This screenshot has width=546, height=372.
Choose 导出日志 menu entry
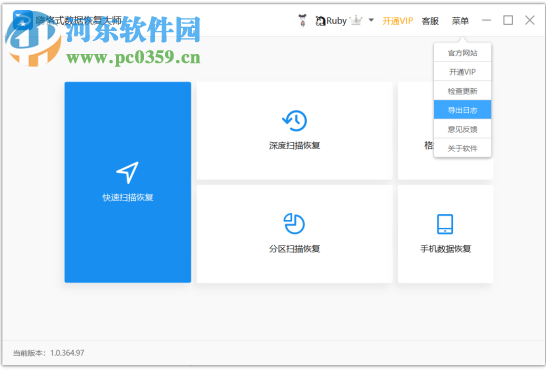pos(462,110)
